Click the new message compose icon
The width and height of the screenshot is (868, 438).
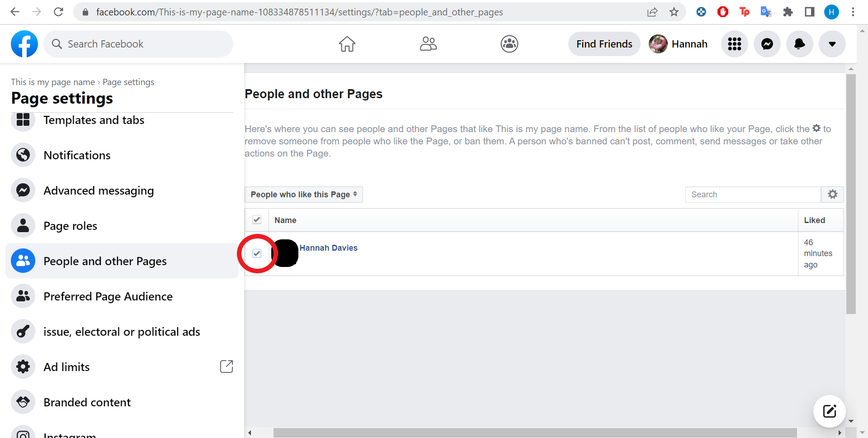tap(830, 411)
